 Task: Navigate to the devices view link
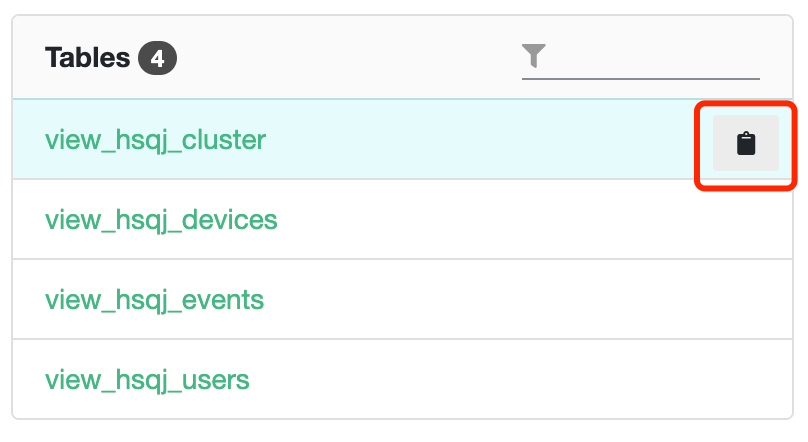(161, 219)
